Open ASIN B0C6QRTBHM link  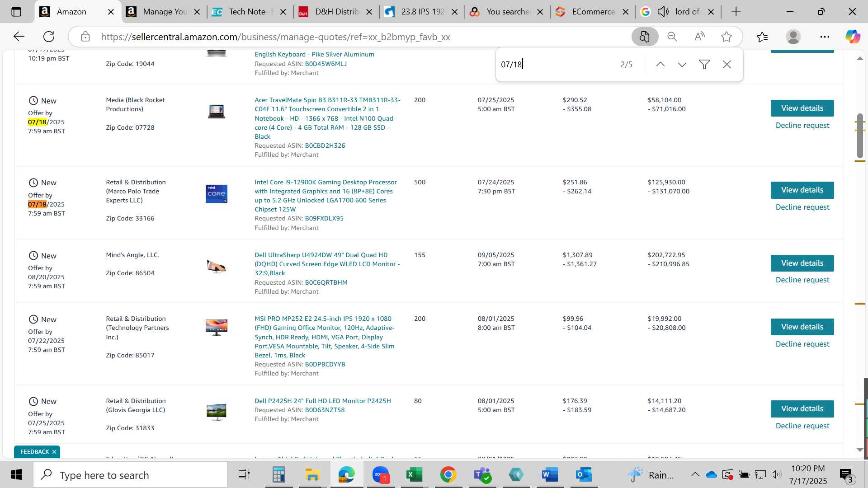click(x=326, y=282)
